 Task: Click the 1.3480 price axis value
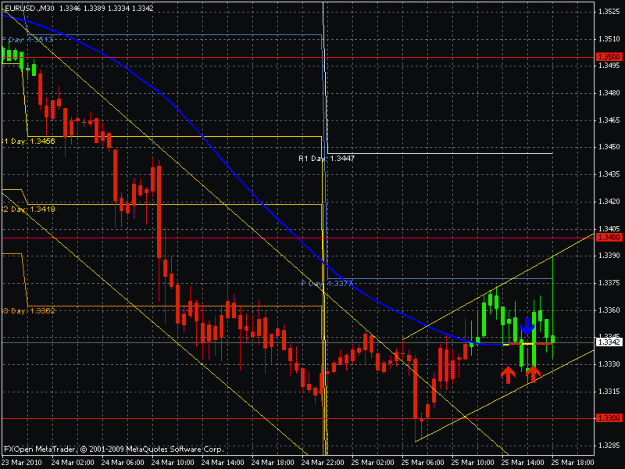pos(609,93)
